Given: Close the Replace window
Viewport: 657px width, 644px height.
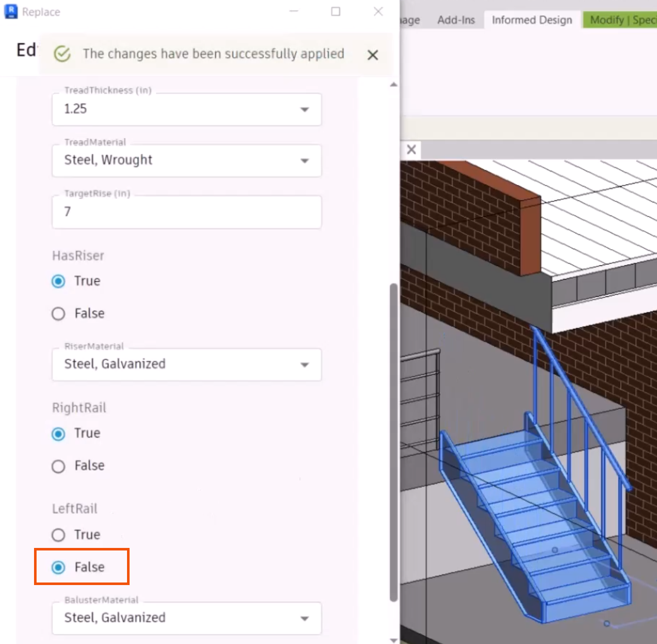Looking at the screenshot, I should tap(378, 11).
